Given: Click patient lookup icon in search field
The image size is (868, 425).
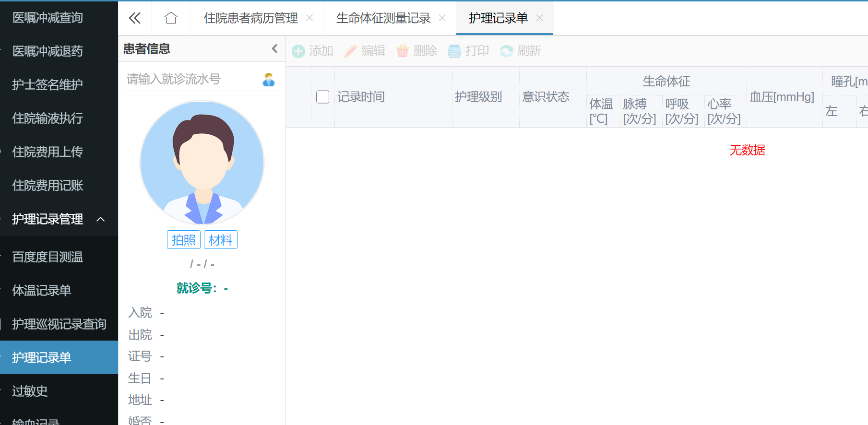Looking at the screenshot, I should click(269, 79).
